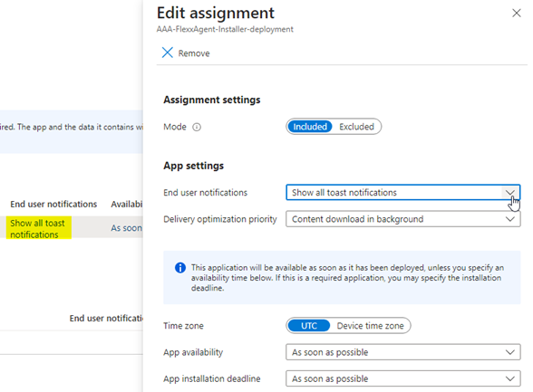Open Delivery optimization priority dropdown
The width and height of the screenshot is (533, 392).
tap(403, 219)
